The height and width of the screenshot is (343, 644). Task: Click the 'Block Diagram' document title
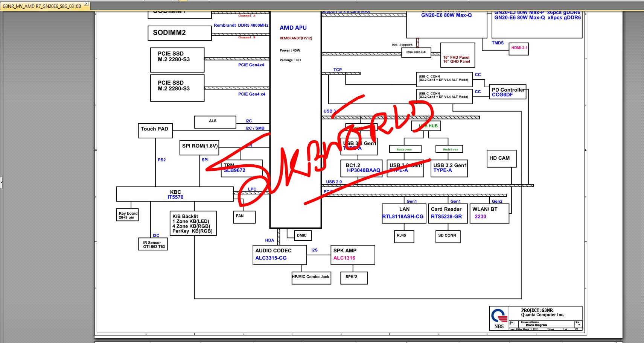(536, 325)
